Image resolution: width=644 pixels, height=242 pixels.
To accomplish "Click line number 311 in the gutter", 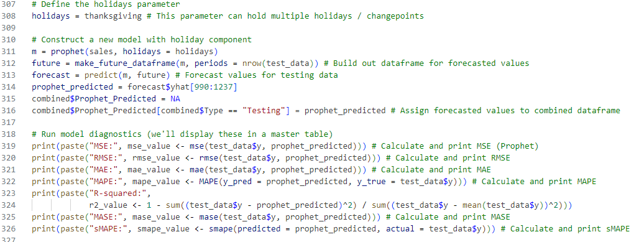I will pos(9,52).
